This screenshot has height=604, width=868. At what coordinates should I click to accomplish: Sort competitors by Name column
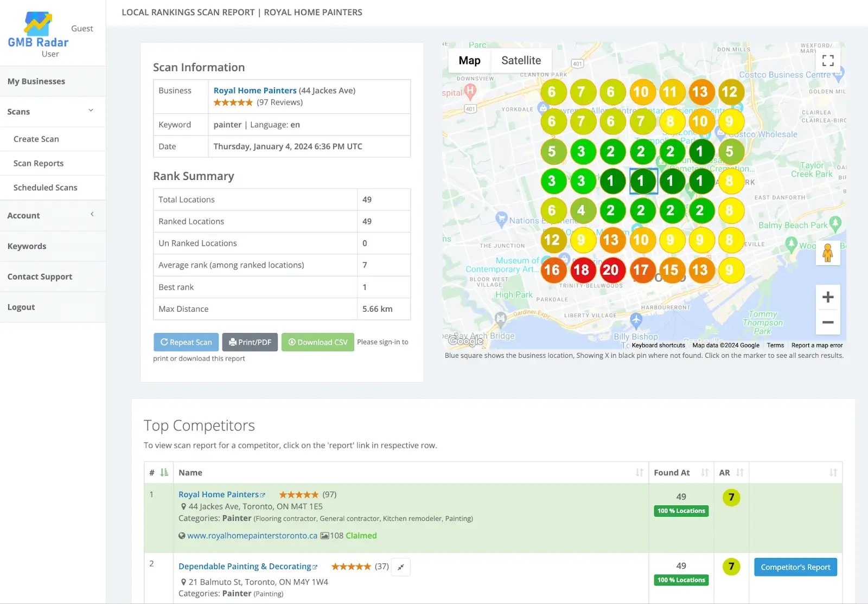pos(640,473)
